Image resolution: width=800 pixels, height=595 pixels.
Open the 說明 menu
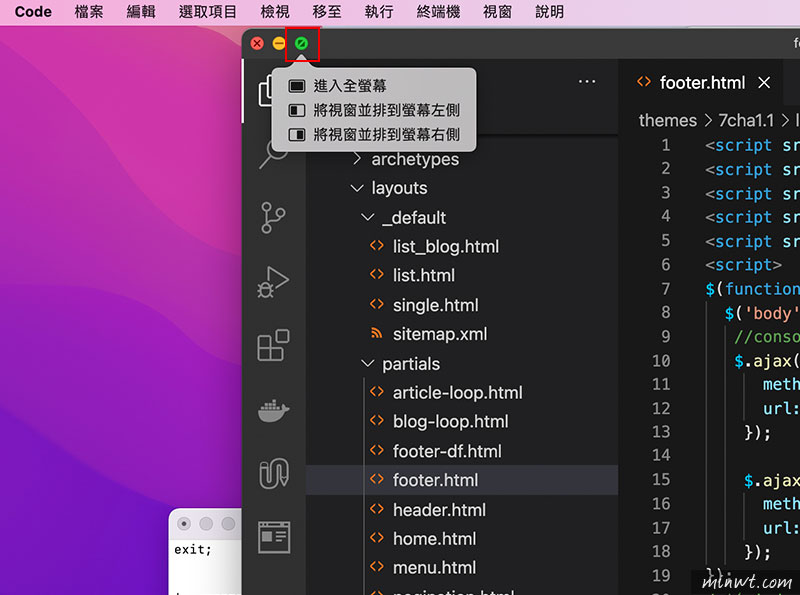(x=549, y=12)
